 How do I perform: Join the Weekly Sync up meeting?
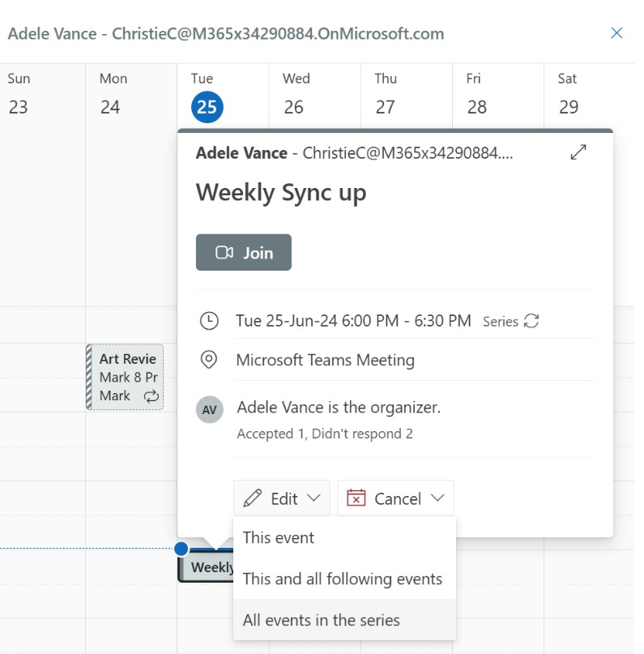pos(243,252)
